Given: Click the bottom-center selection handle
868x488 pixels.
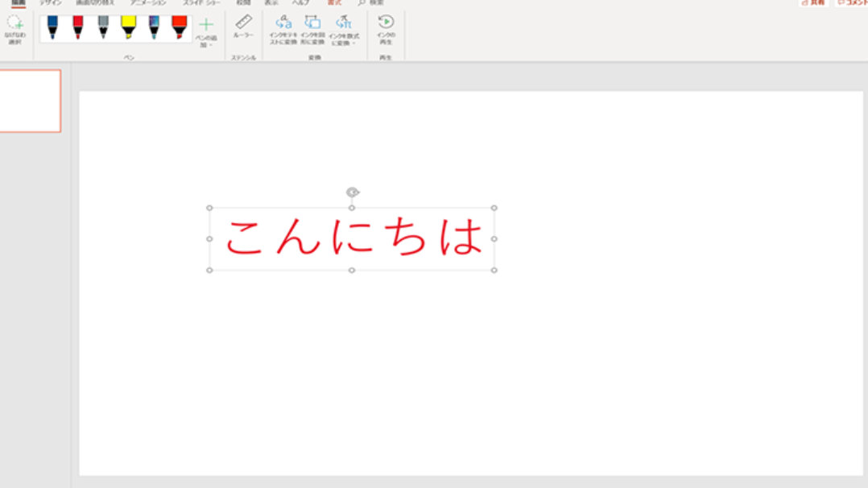Looking at the screenshot, I should pos(352,271).
